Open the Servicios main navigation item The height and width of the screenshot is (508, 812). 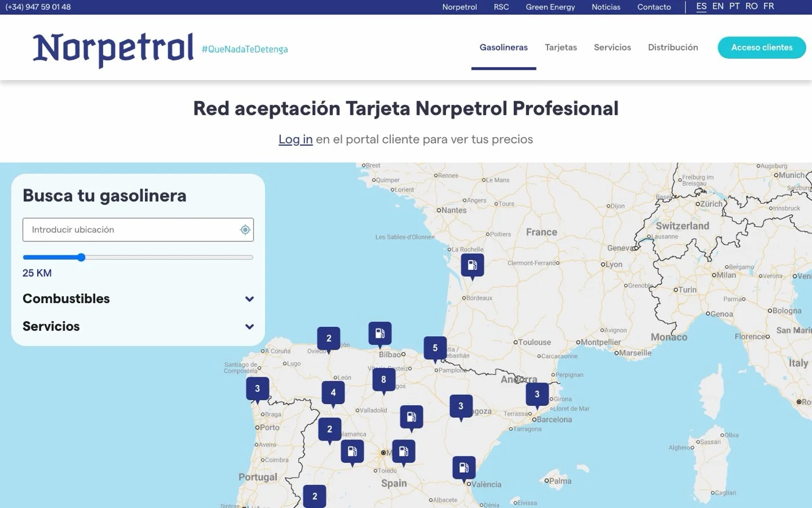(612, 48)
